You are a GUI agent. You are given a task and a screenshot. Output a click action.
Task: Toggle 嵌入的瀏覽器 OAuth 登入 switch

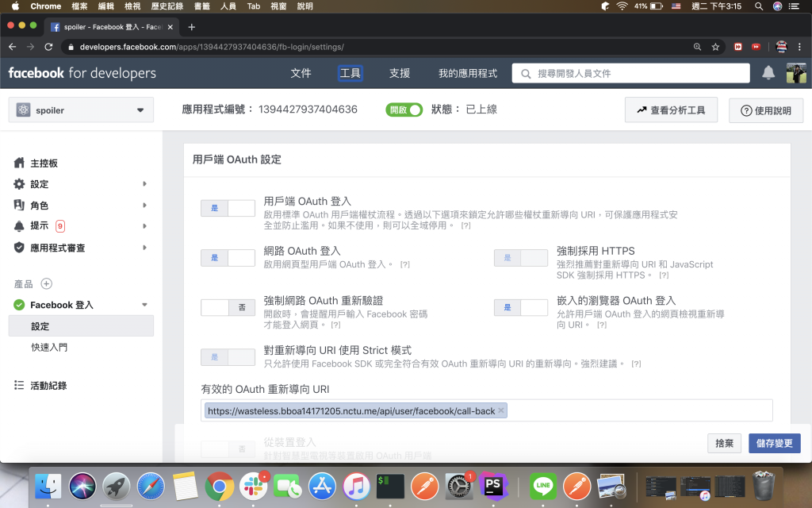[x=521, y=307]
